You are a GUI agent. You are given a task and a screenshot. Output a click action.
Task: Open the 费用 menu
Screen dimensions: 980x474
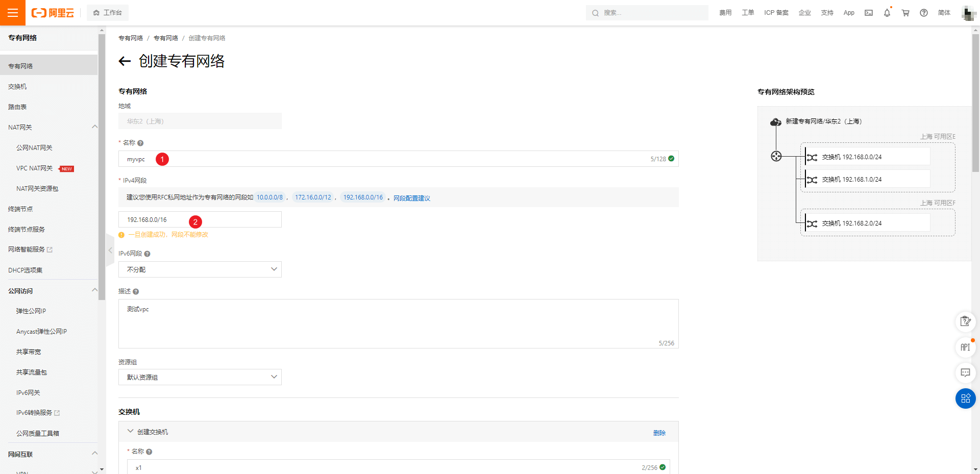(x=725, y=13)
